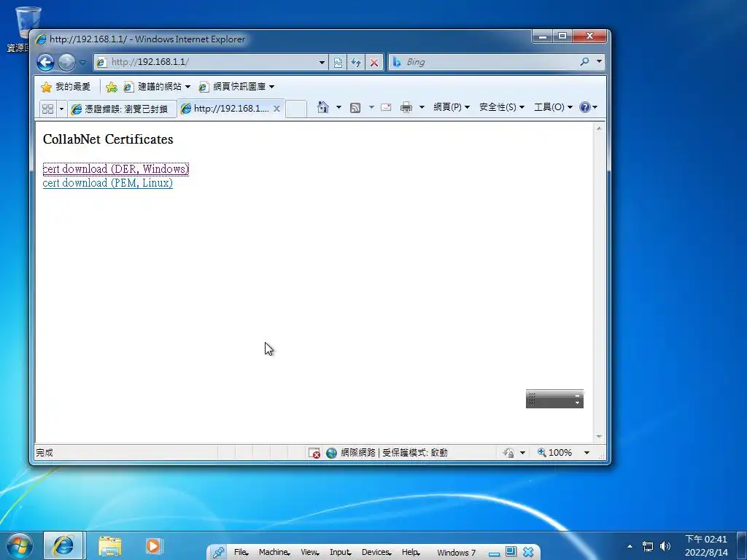Open 網頁快訊圖庫 web slice gallery
747x560 pixels.
pyautogui.click(x=236, y=87)
